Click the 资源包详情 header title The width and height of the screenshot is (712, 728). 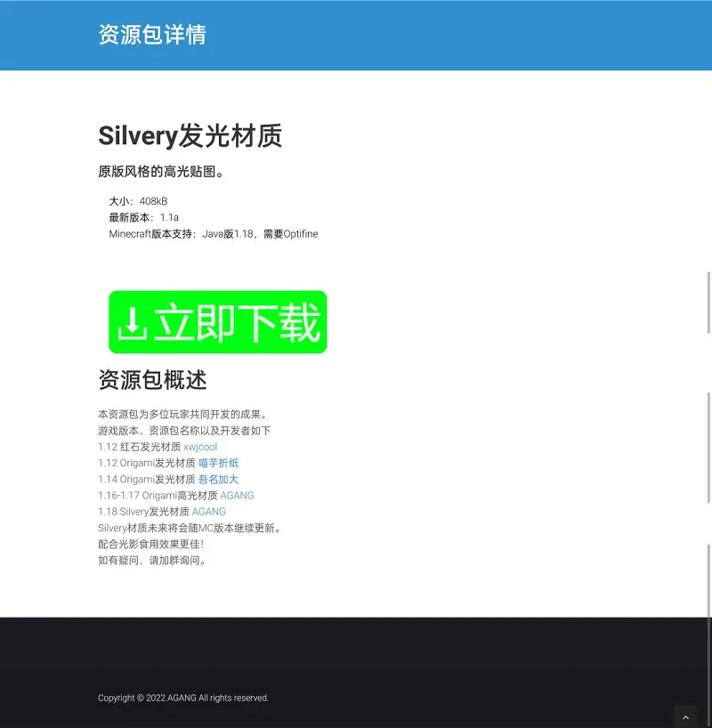pyautogui.click(x=152, y=35)
